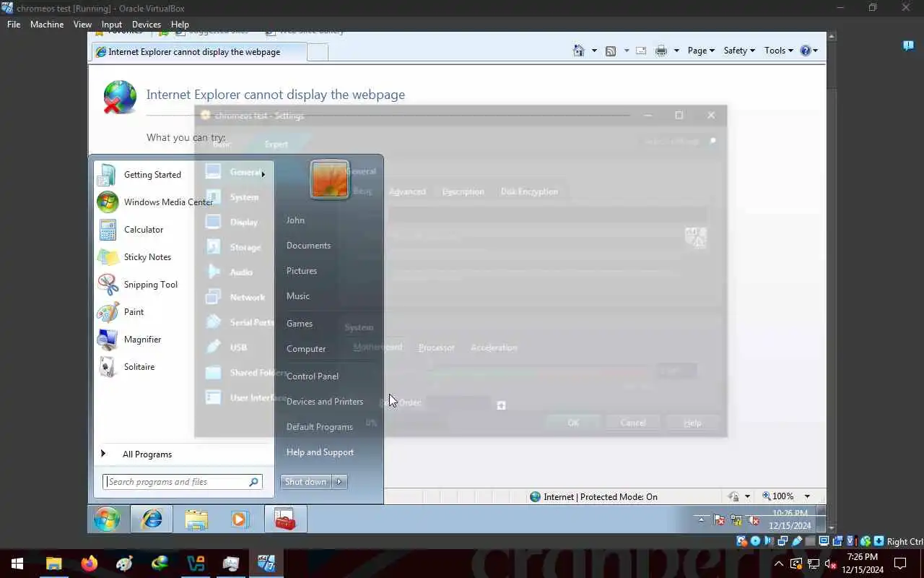Screen dimensions: 924x578
Task: Open Windows Explorer on the guest taskbar
Action: click(x=196, y=519)
